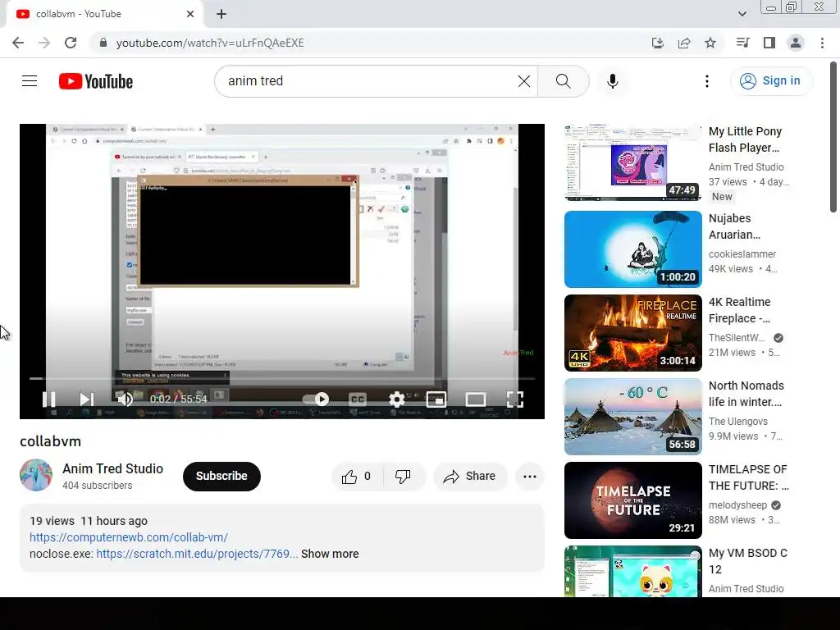
Task: Close the collabvm - YouTube tab
Action: (x=190, y=14)
